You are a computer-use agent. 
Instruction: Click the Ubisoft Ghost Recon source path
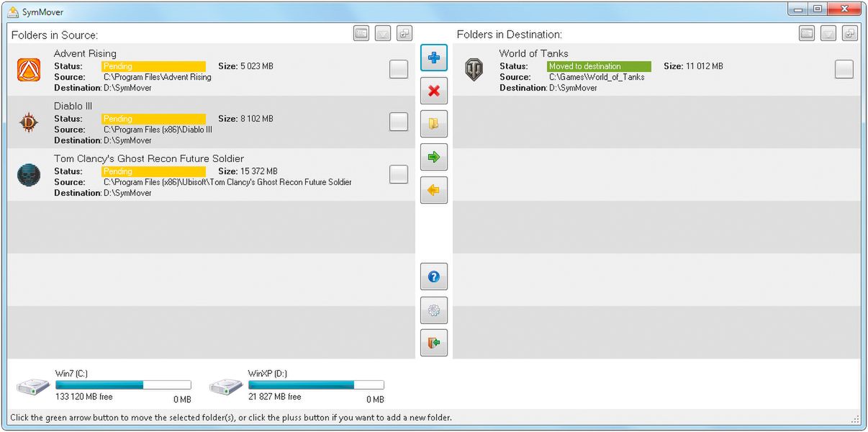point(227,182)
